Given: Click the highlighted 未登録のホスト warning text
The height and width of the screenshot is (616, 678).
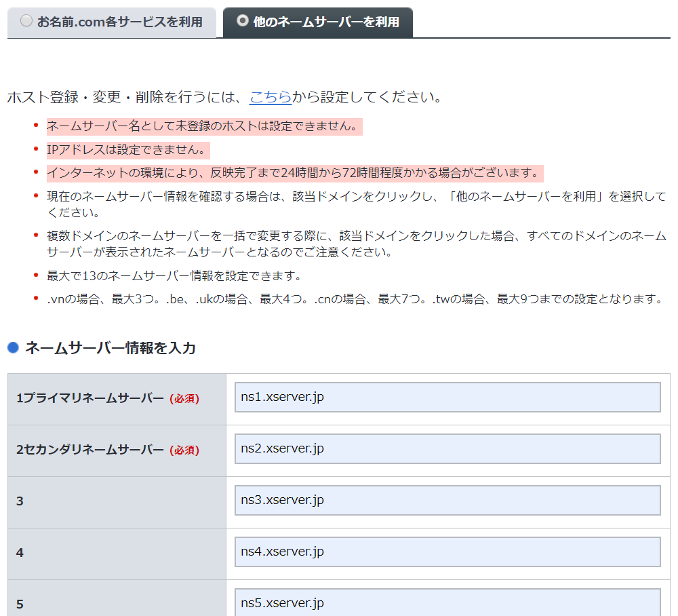Looking at the screenshot, I should [x=203, y=126].
